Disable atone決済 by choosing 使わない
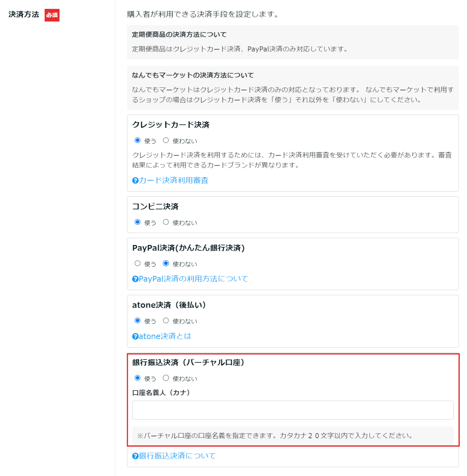The image size is (467, 476). [x=166, y=321]
